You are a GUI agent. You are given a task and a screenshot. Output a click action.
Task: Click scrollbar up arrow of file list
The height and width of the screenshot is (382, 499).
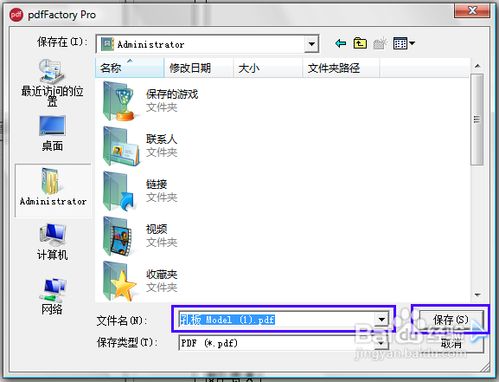477,66
